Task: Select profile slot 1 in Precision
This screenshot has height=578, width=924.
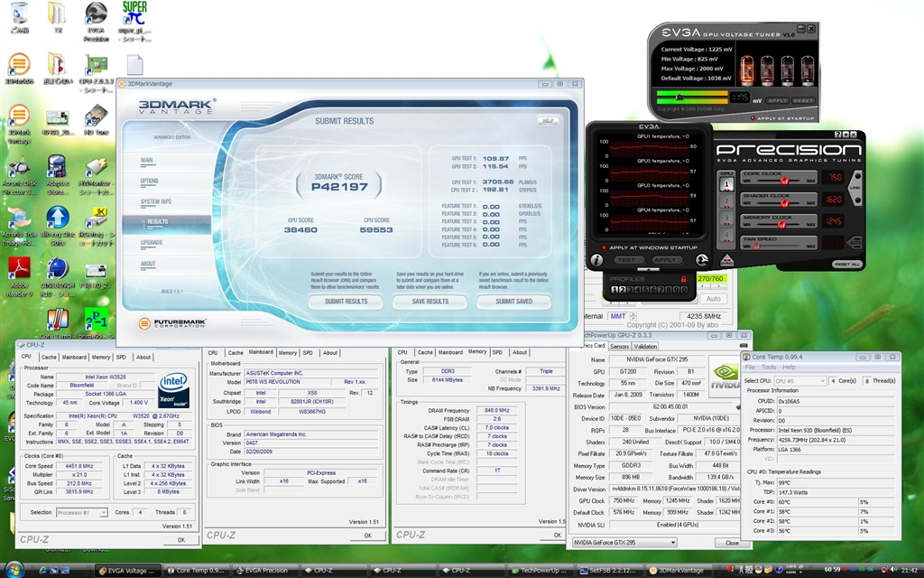Action: (x=614, y=290)
